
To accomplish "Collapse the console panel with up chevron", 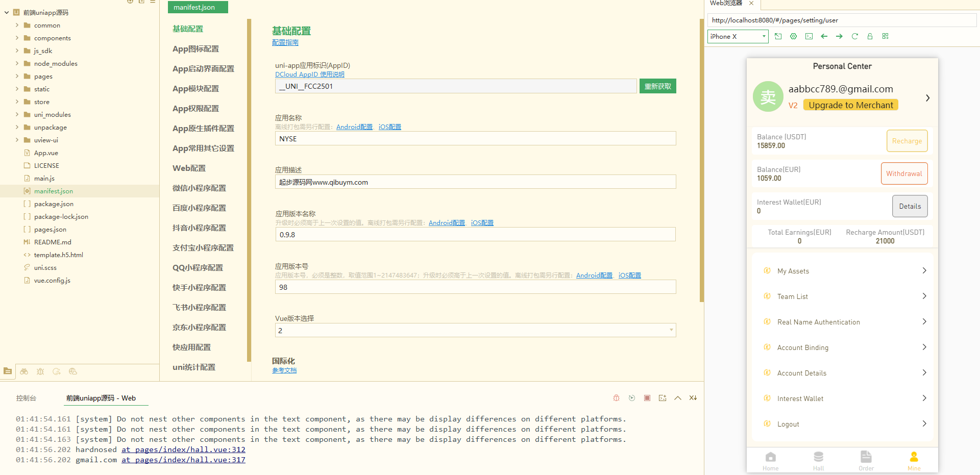I will [x=677, y=398].
